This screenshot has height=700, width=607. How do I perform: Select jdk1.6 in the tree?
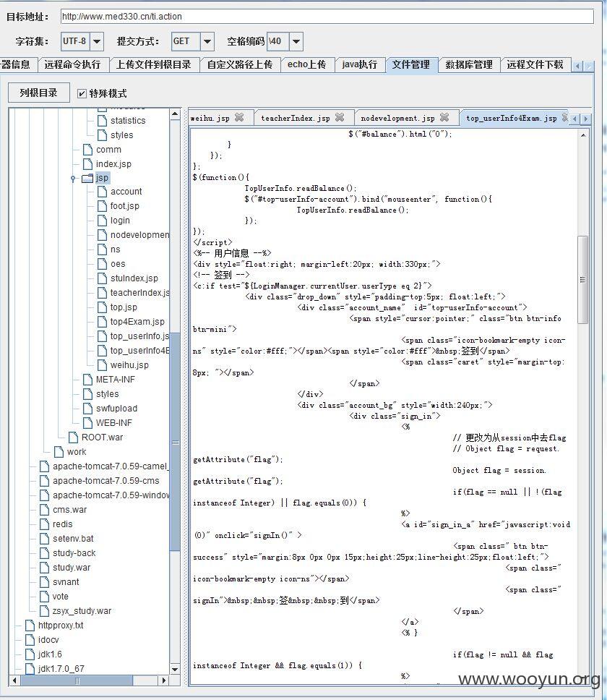coord(50,654)
